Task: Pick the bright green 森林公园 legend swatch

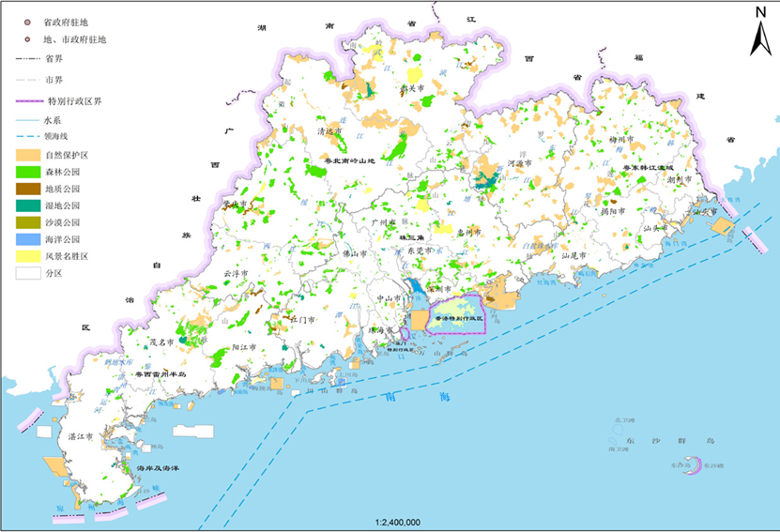Action: pyautogui.click(x=27, y=172)
